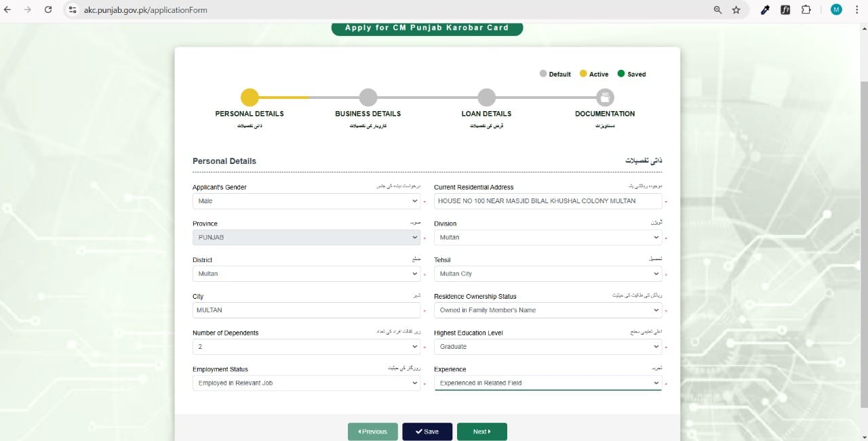Click the Next button

[x=481, y=431]
